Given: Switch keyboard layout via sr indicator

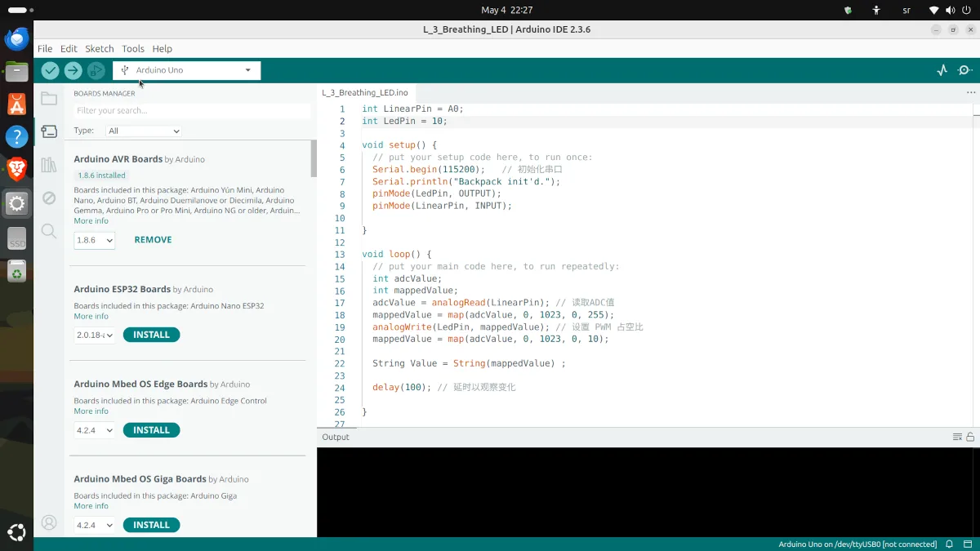Looking at the screenshot, I should point(906,10).
